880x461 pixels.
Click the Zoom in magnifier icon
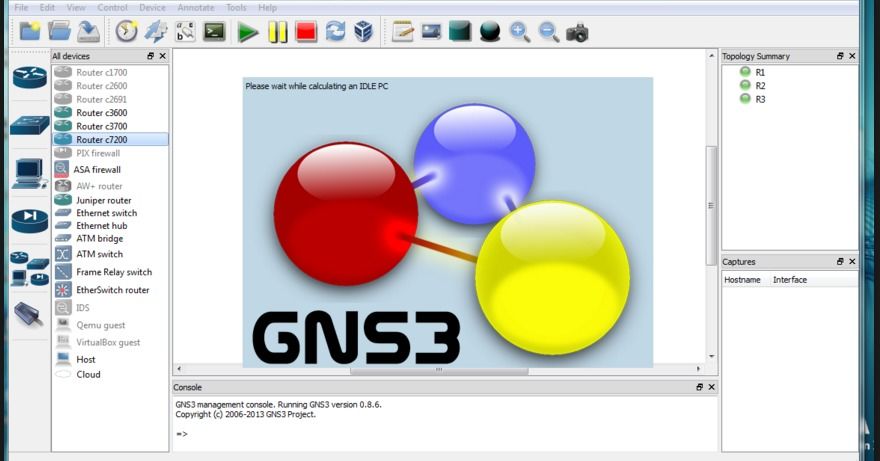(520, 32)
